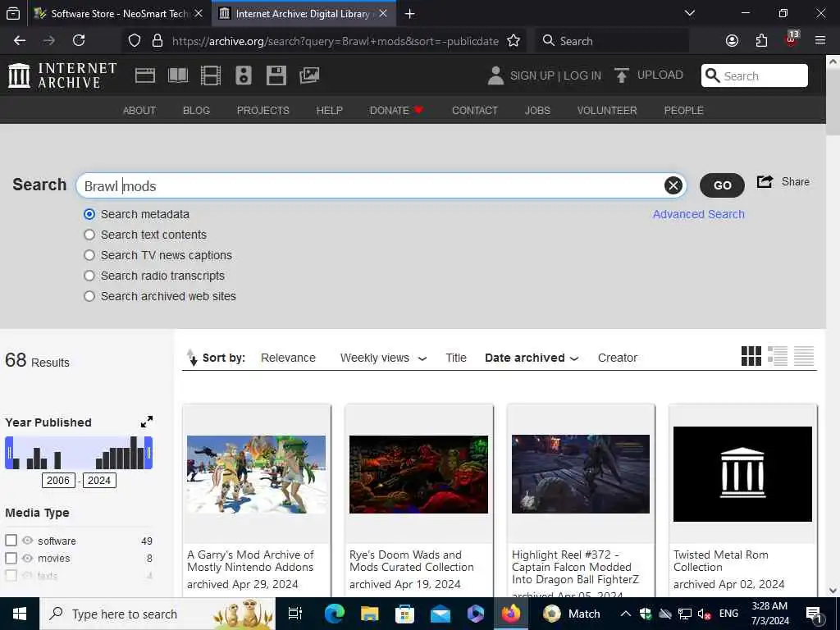Image resolution: width=840 pixels, height=630 pixels.
Task: Open the ABOUT menu item
Action: [x=139, y=111]
